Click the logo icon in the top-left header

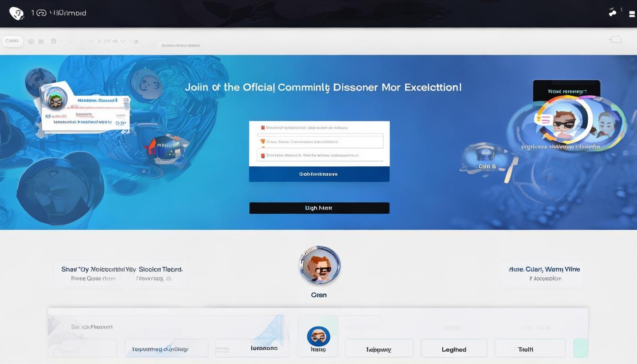(17, 13)
